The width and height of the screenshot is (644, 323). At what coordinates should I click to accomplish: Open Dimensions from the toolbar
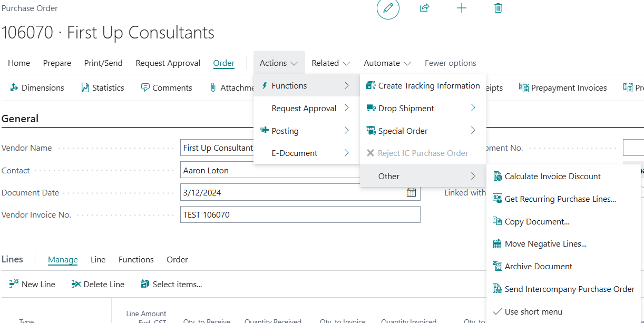tap(37, 88)
